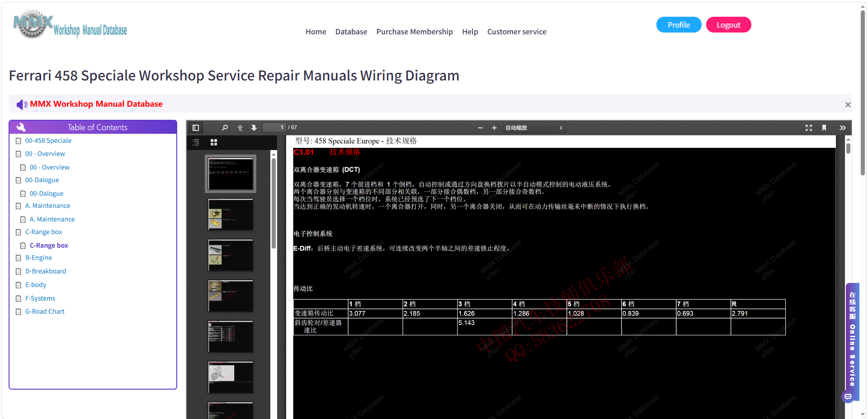Click the blue Profile button

679,25
